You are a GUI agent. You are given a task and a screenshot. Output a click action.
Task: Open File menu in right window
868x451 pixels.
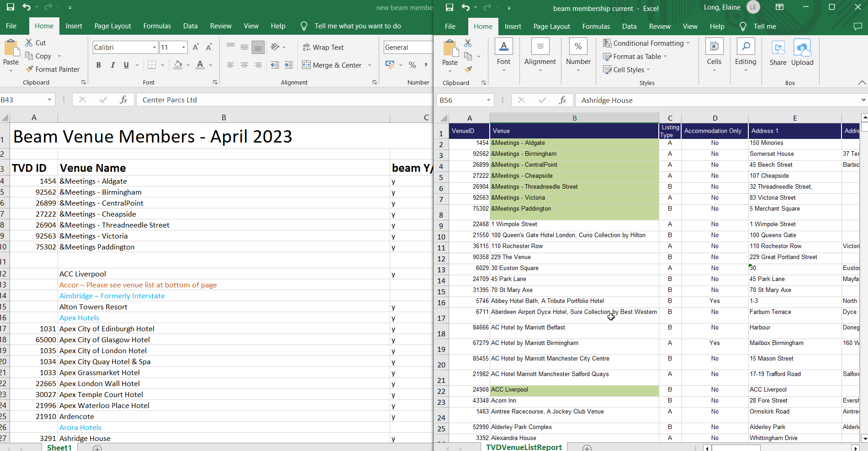[450, 27]
